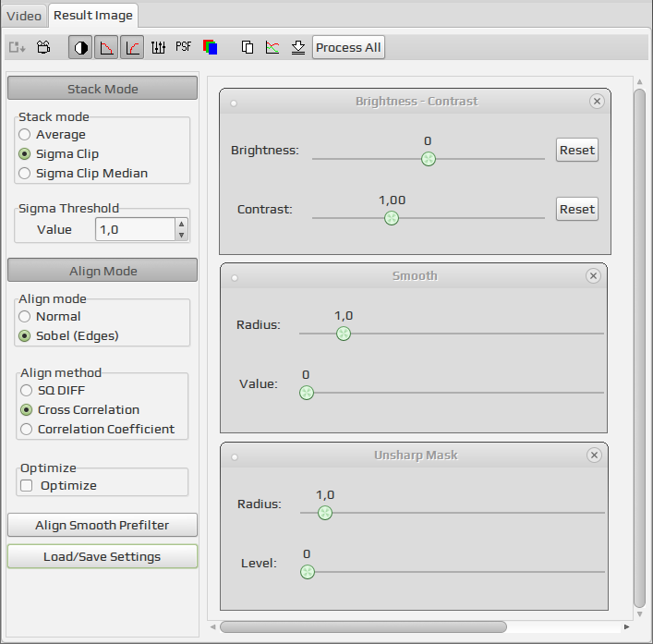Select the Result Image tab
The height and width of the screenshot is (644, 653).
pyautogui.click(x=93, y=16)
